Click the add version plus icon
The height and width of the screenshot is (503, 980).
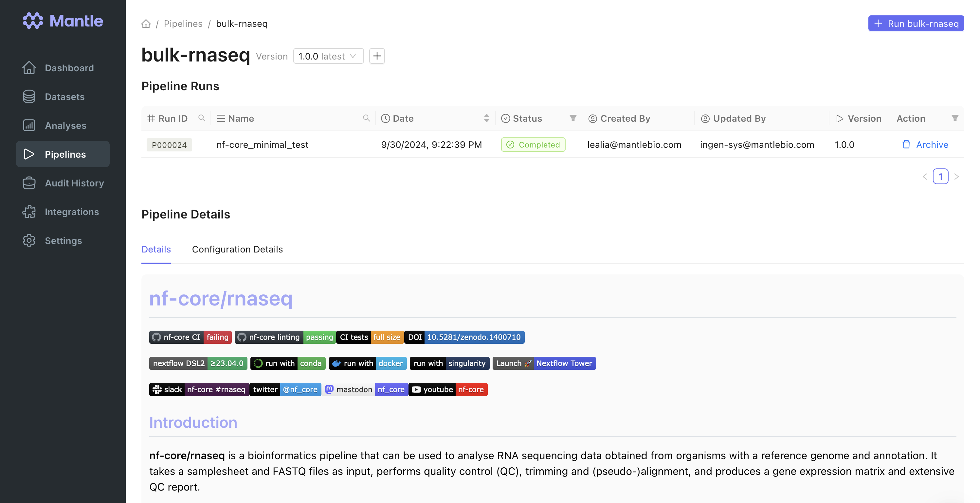pos(377,56)
